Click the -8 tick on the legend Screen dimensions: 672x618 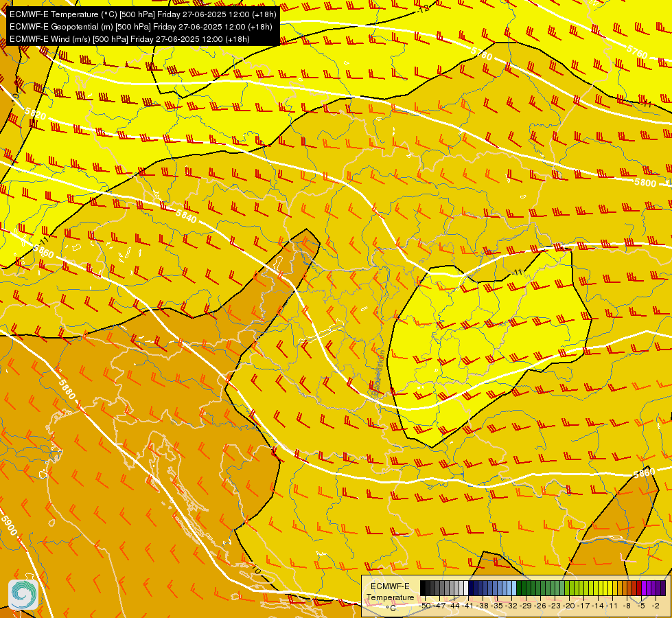coord(627,606)
